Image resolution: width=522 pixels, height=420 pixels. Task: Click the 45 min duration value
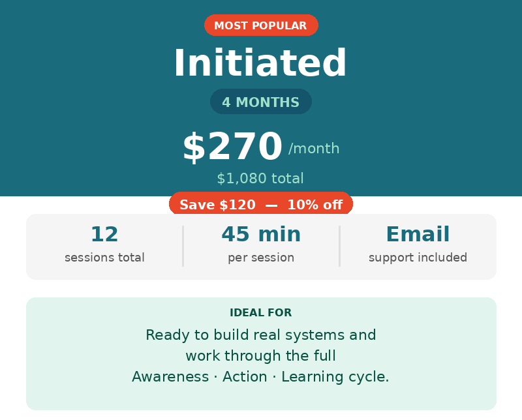coord(261,234)
